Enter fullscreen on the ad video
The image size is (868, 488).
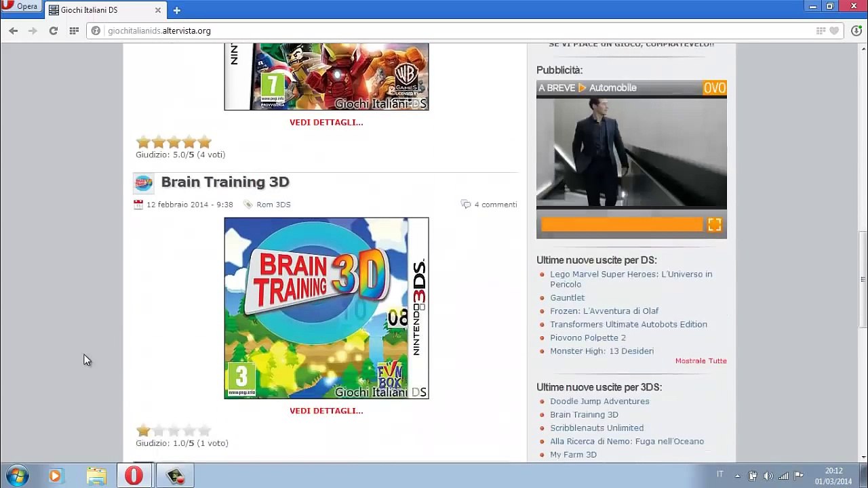coord(715,225)
